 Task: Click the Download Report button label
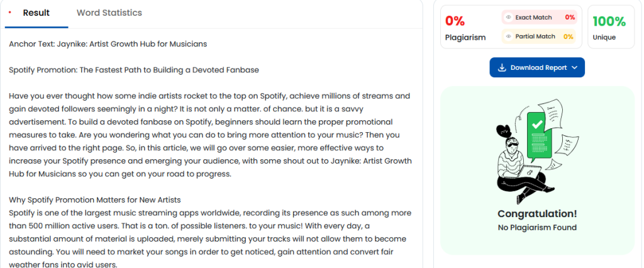538,68
